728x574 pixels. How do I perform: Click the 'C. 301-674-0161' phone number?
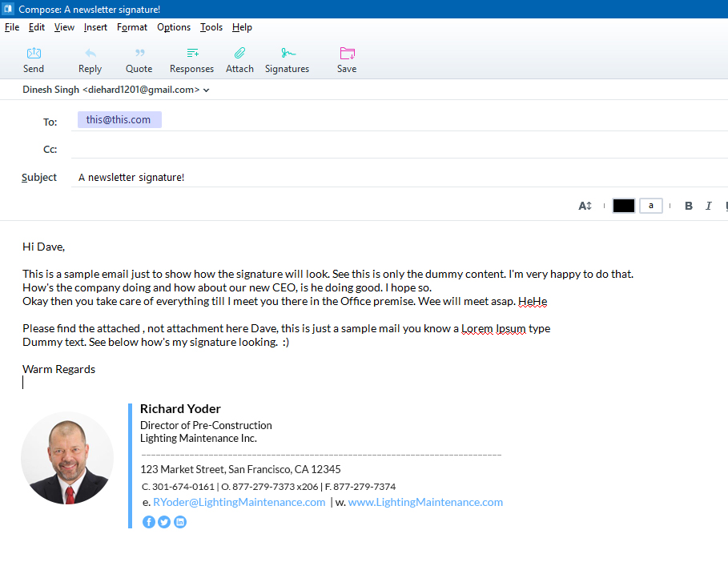[x=178, y=487]
